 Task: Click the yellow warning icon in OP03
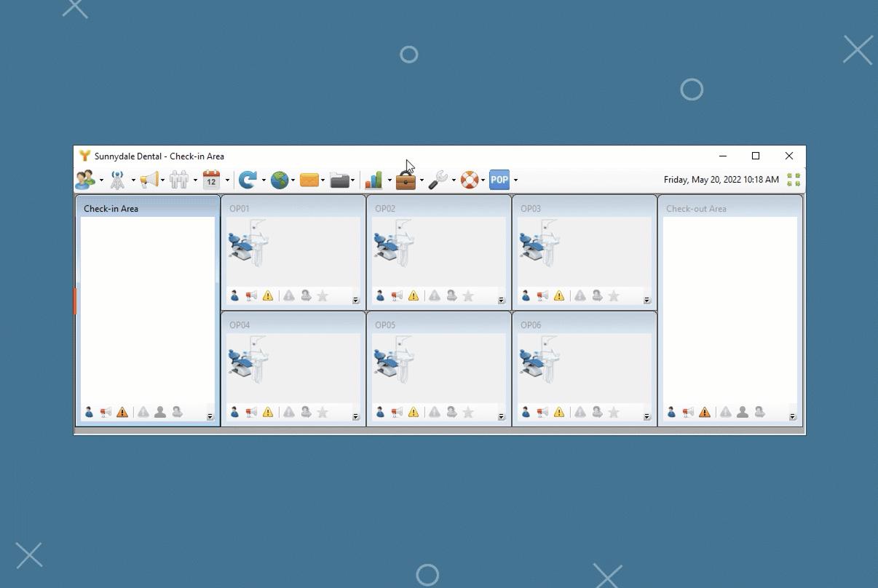559,295
